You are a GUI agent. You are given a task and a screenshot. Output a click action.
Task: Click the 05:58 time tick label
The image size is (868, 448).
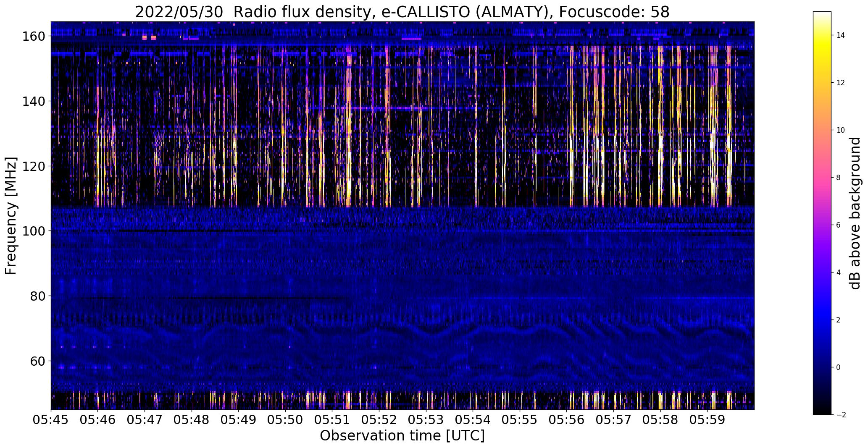click(661, 419)
